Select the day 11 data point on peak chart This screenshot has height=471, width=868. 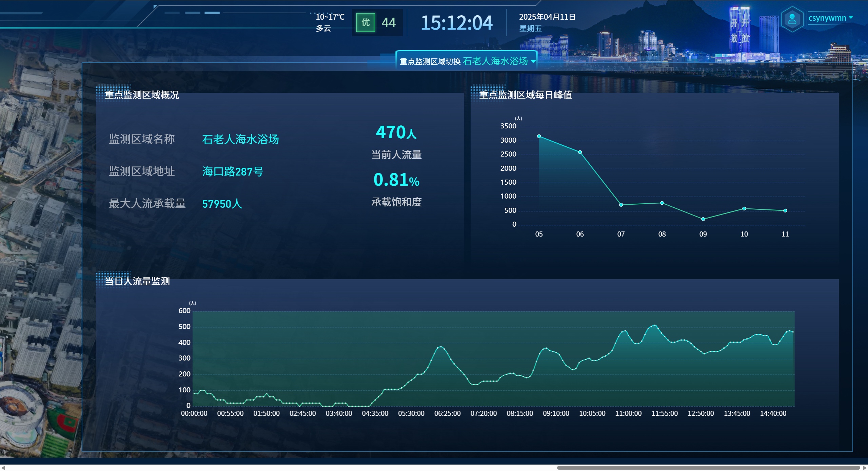pyautogui.click(x=785, y=211)
